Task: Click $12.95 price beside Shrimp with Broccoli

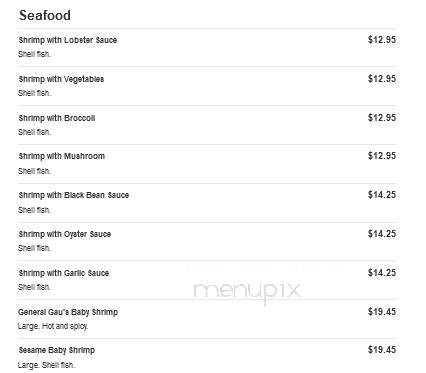Action: [382, 118]
